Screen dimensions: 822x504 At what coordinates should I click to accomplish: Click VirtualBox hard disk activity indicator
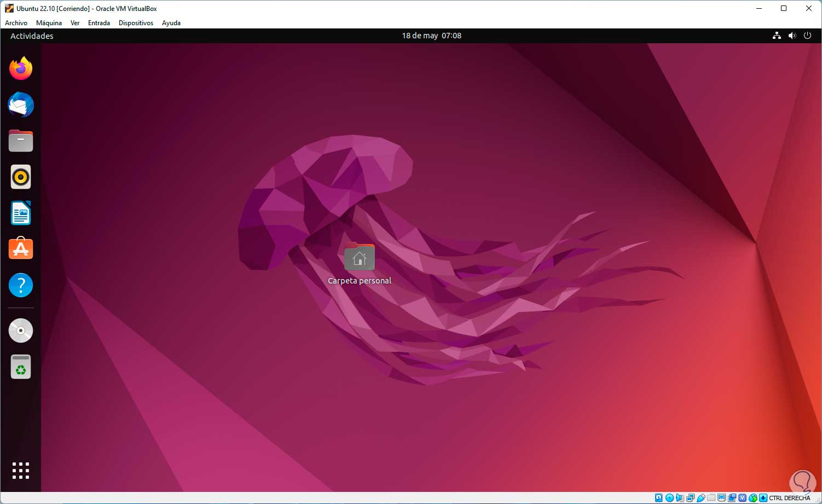(x=659, y=498)
